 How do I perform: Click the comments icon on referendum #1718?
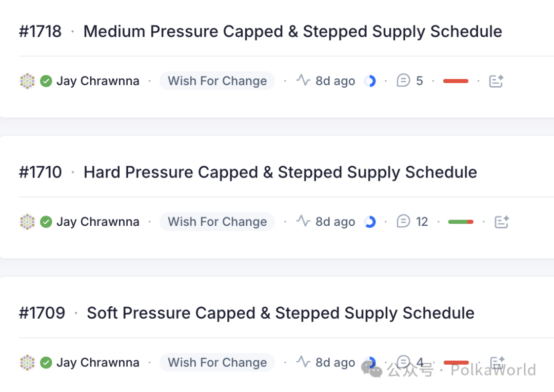404,81
